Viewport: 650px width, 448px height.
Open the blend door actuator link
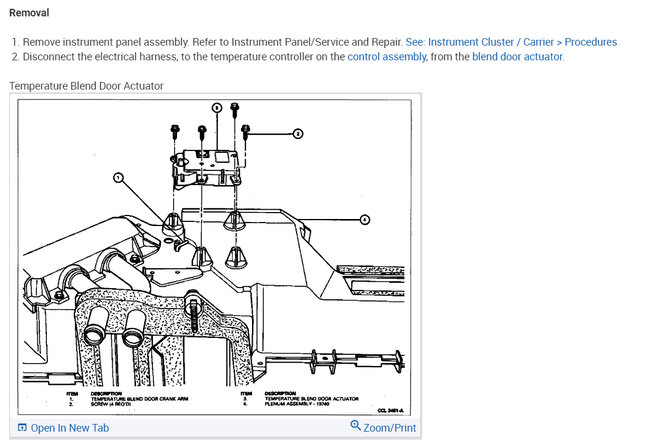tap(517, 57)
